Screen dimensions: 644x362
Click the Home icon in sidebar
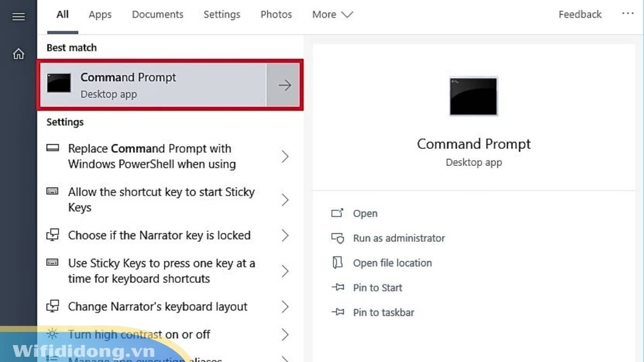click(19, 54)
